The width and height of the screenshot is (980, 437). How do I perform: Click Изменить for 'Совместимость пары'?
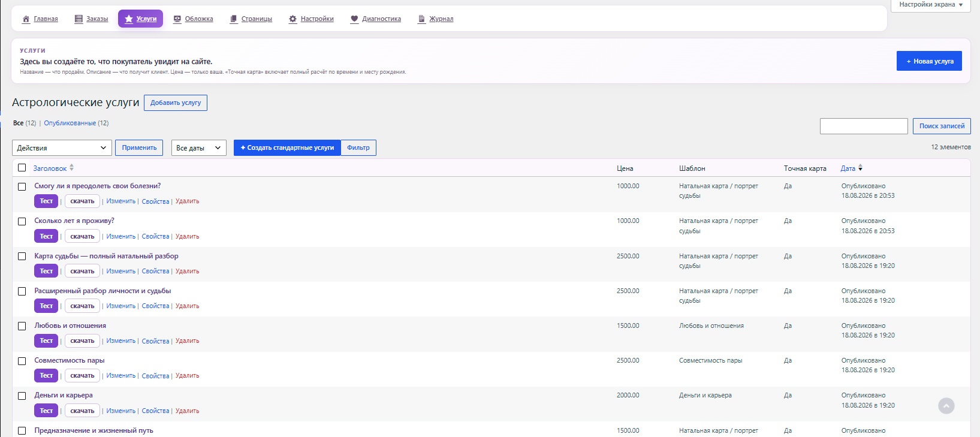click(121, 376)
